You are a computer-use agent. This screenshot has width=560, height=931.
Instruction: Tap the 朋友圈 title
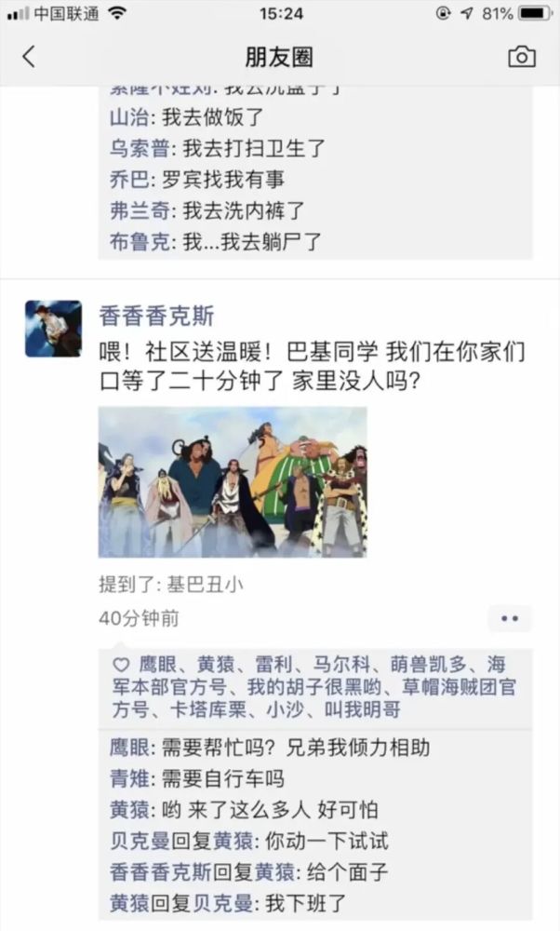point(279,57)
